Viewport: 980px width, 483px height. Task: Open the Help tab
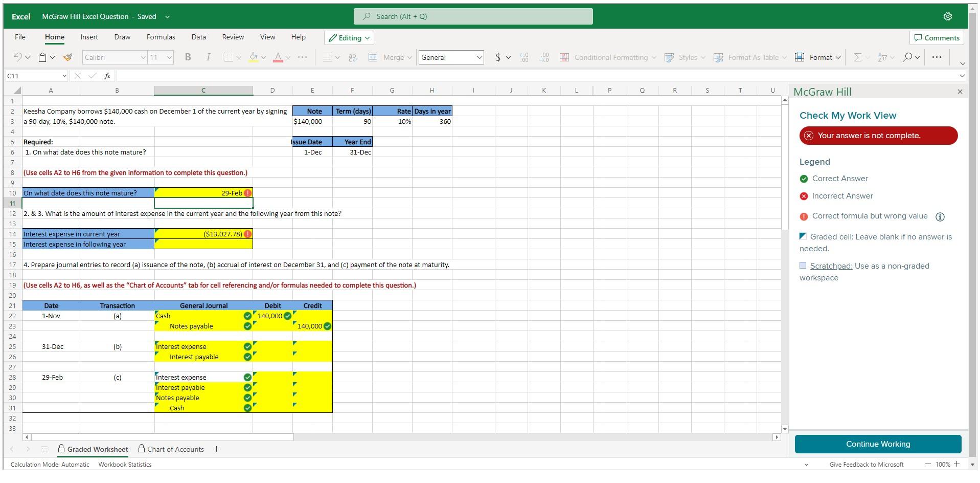click(299, 37)
